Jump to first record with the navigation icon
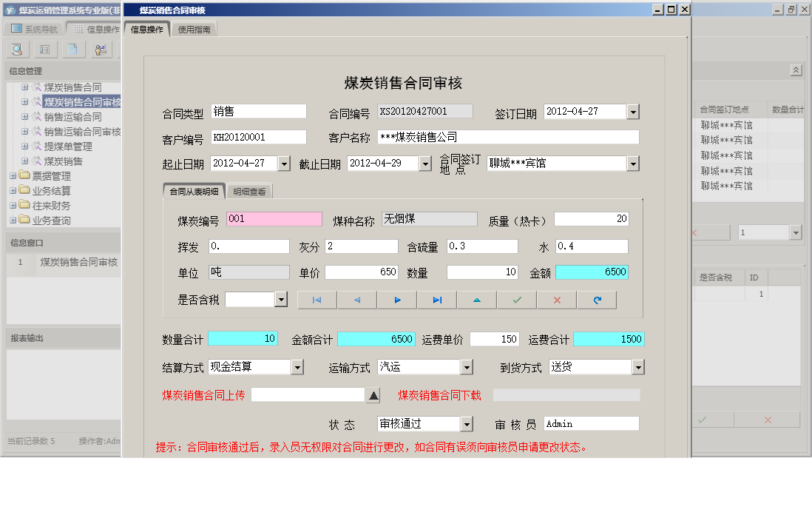812x518 pixels. [x=318, y=299]
